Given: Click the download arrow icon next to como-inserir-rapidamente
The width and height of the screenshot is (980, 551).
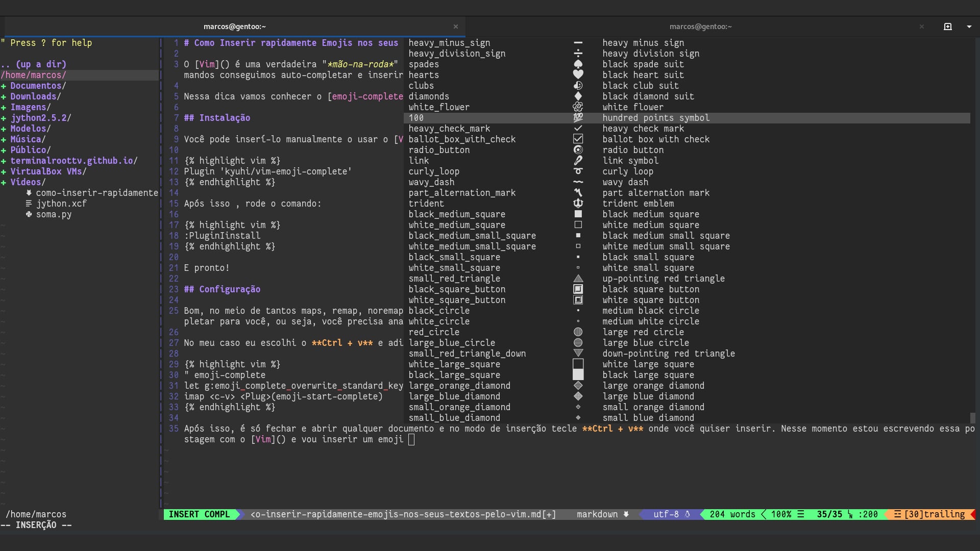Looking at the screenshot, I should 29,193.
